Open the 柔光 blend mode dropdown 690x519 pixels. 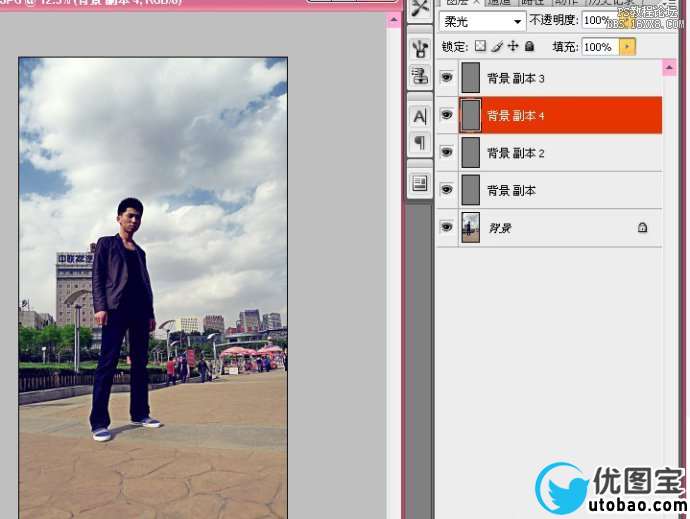coord(482,21)
